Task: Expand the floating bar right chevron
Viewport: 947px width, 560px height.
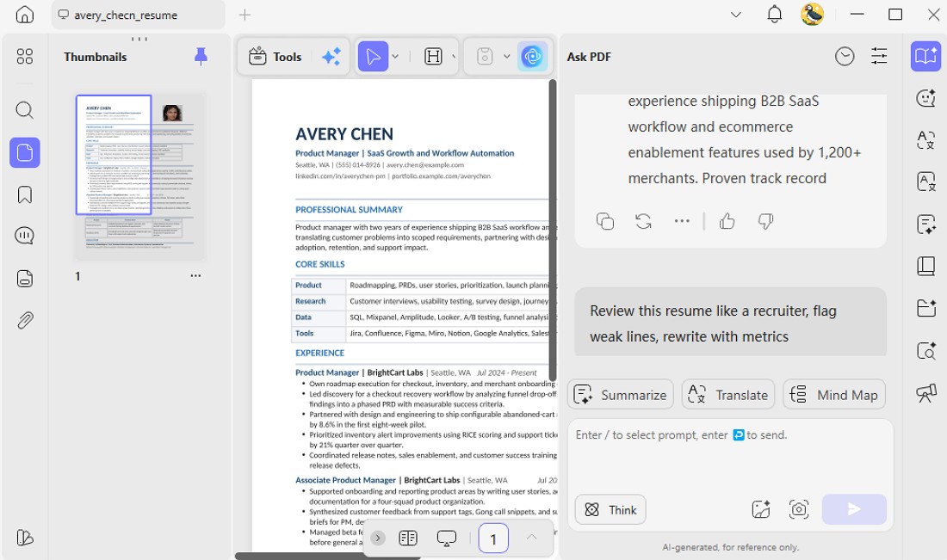Action: pos(378,538)
